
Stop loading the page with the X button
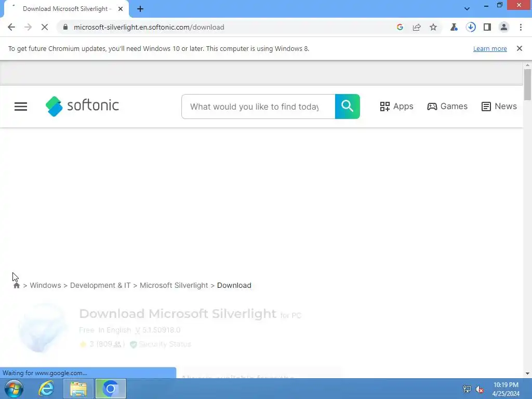45,27
